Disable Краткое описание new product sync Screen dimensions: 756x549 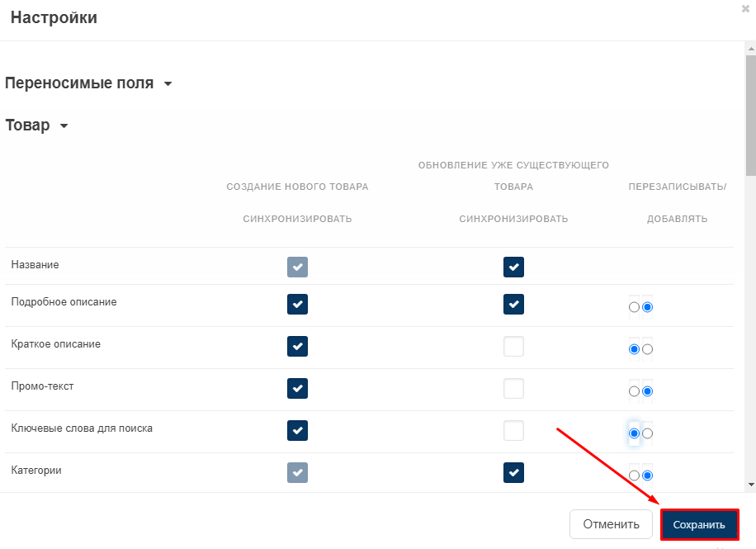point(297,346)
